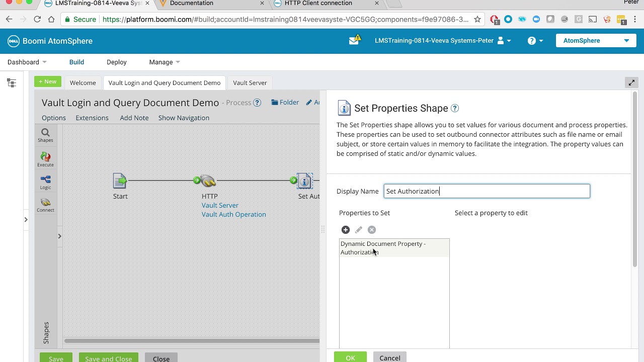Click Show Navigation
644x362 pixels.
[x=184, y=118]
